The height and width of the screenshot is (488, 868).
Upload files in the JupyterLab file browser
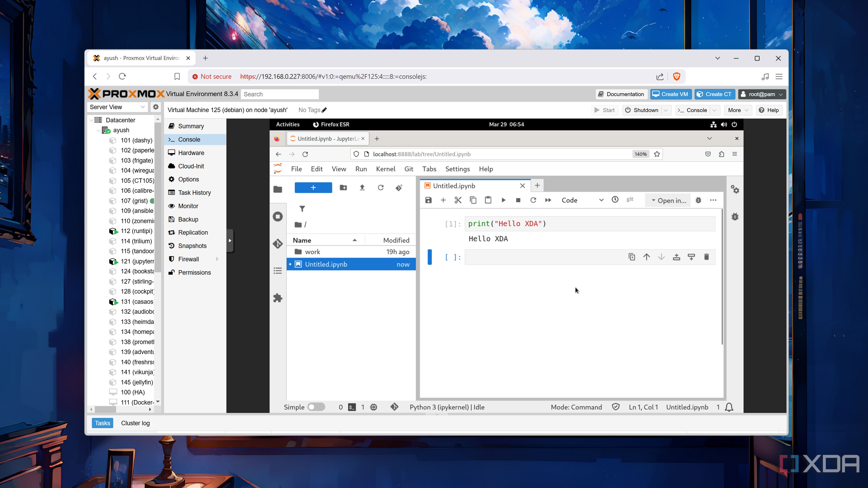[362, 188]
